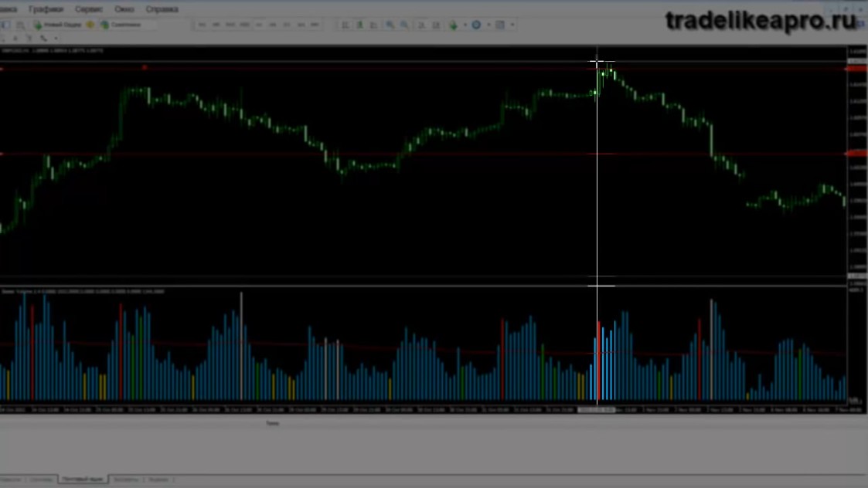This screenshot has width=868, height=488.
Task: Expand the periods clock dropdown arrow
Action: click(488, 25)
